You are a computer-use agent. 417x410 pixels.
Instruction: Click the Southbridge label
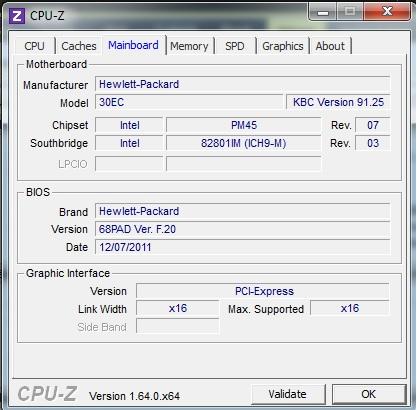click(59, 143)
